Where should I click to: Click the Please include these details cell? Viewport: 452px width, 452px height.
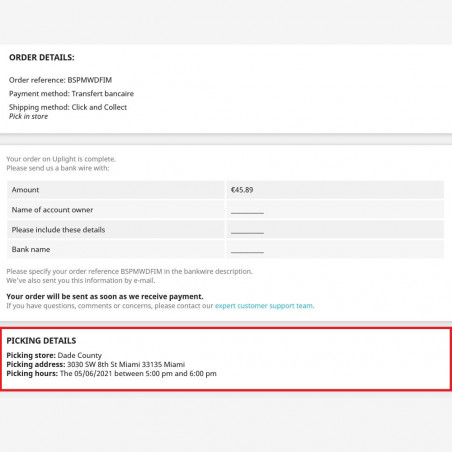tap(116, 230)
